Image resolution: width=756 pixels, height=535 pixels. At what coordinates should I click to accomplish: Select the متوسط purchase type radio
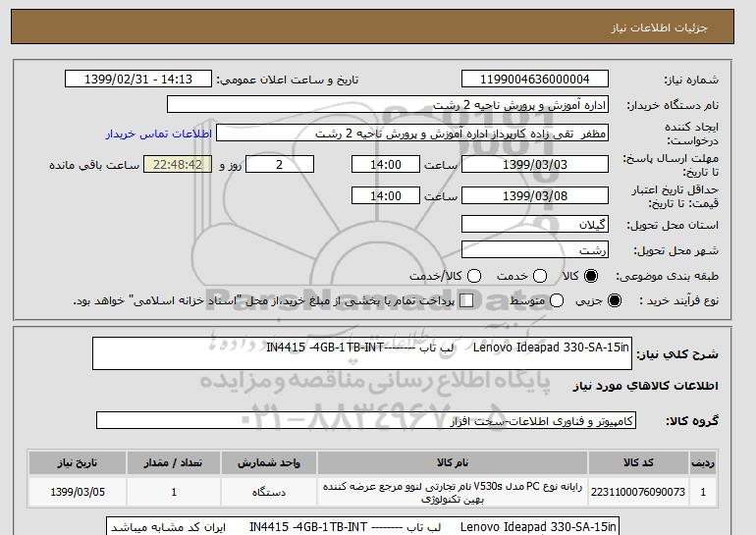click(557, 300)
